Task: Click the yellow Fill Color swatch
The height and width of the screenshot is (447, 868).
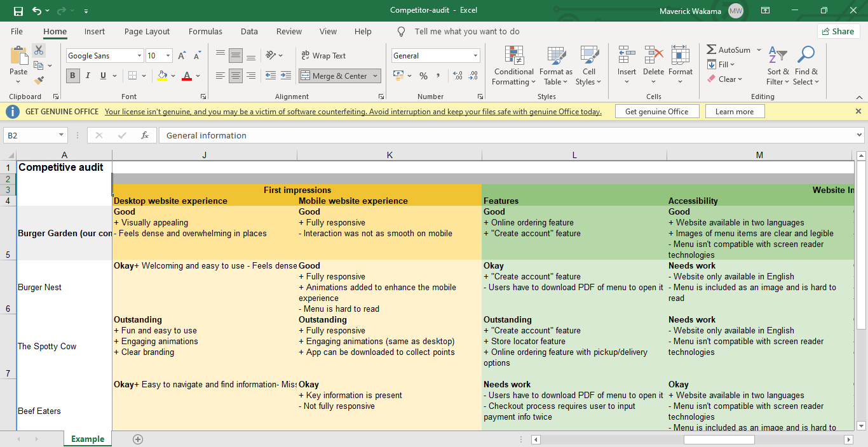Action: point(163,76)
